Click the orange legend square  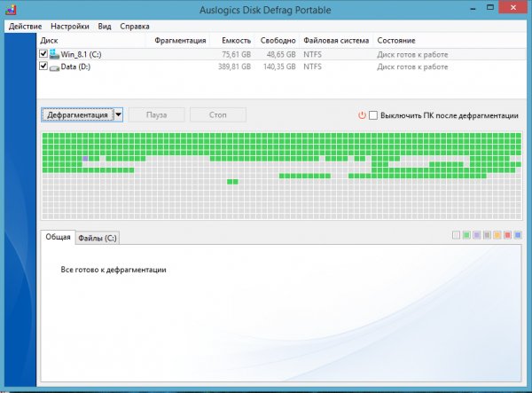coord(497,235)
